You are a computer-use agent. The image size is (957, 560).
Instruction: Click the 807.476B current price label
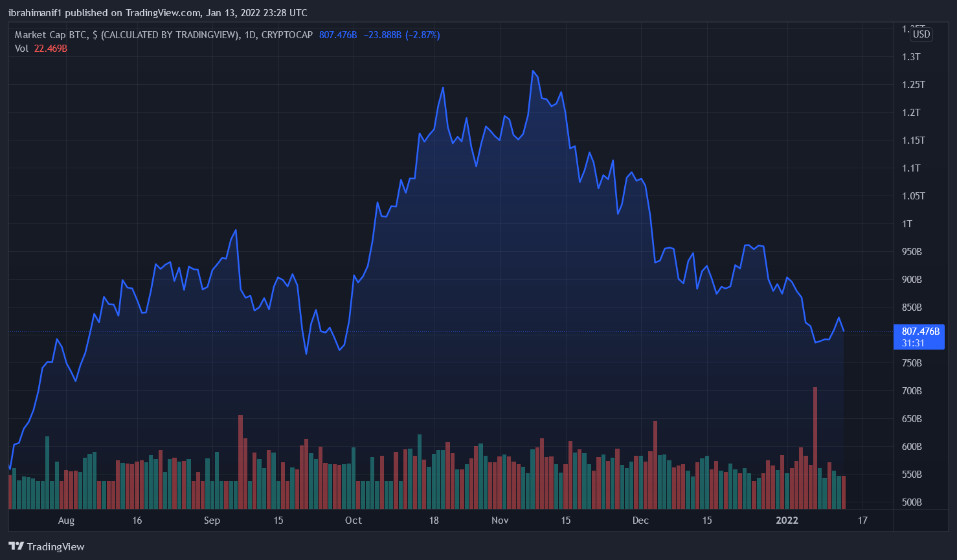click(919, 331)
